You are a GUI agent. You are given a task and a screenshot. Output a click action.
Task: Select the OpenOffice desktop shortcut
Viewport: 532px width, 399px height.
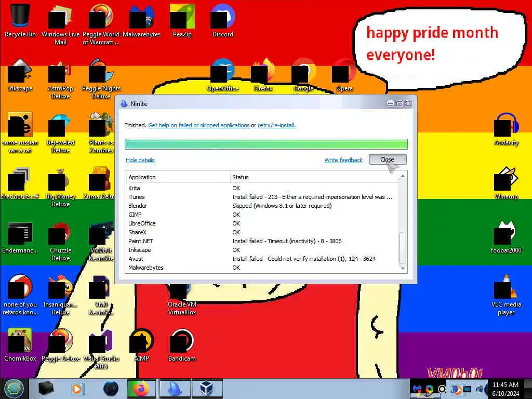point(222,75)
